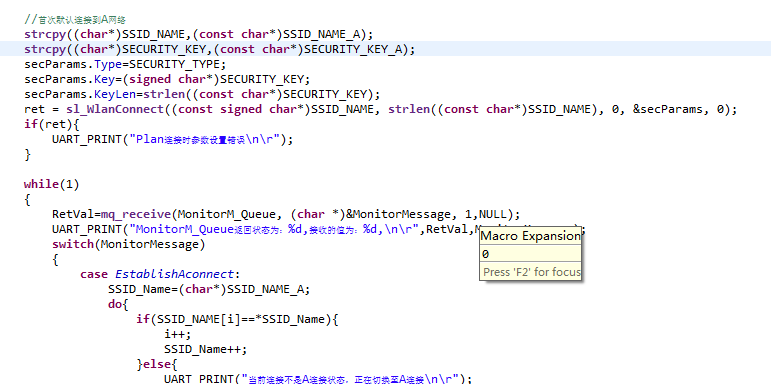Click the while keyword

click(41, 184)
